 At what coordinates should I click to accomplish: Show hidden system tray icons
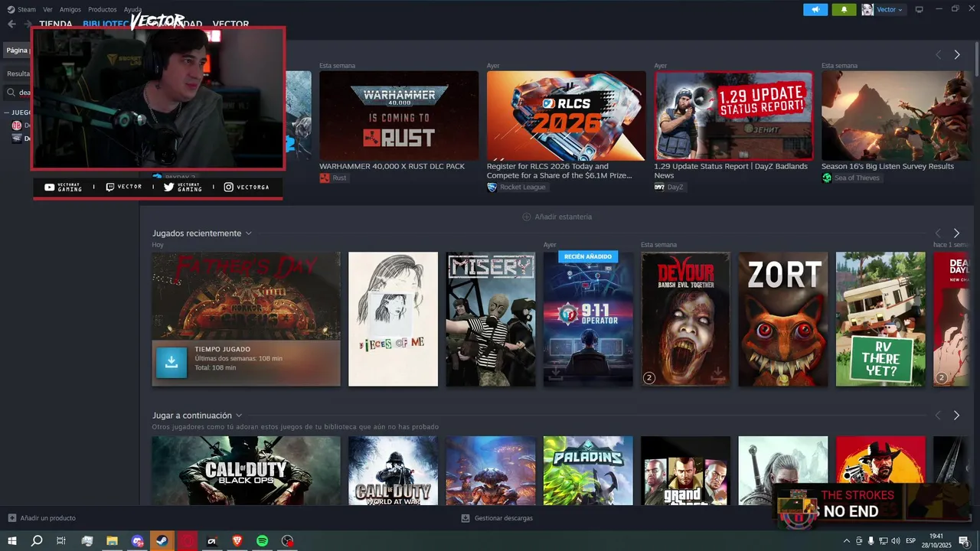pos(845,541)
